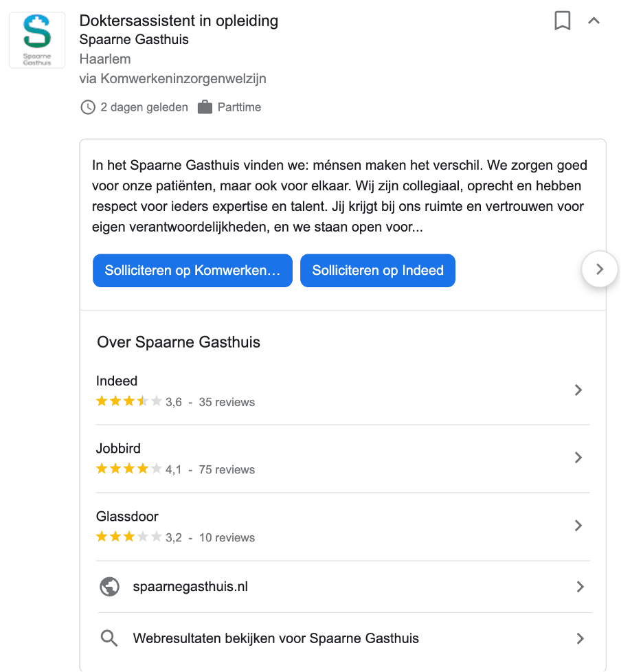The height and width of the screenshot is (672, 621).
Task: Click Solliciteren op Indeed button
Action: coord(378,271)
